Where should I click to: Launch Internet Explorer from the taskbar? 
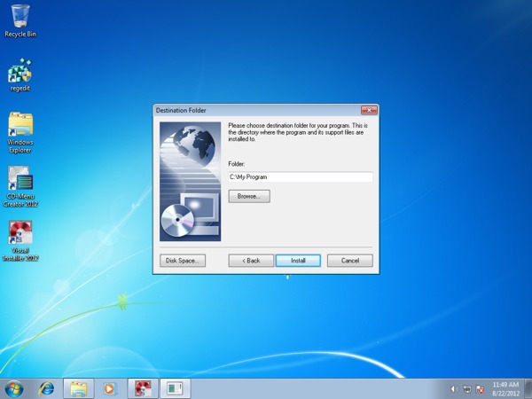coord(46,389)
